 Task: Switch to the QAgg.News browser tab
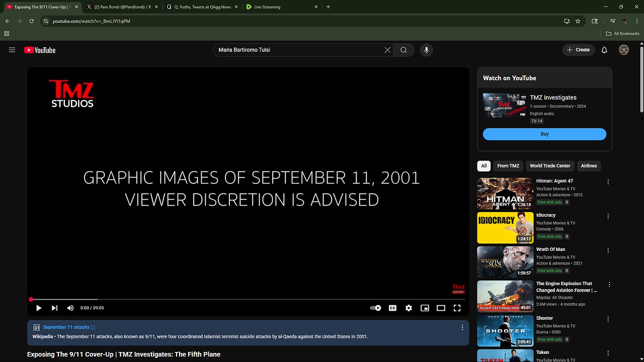202,7
